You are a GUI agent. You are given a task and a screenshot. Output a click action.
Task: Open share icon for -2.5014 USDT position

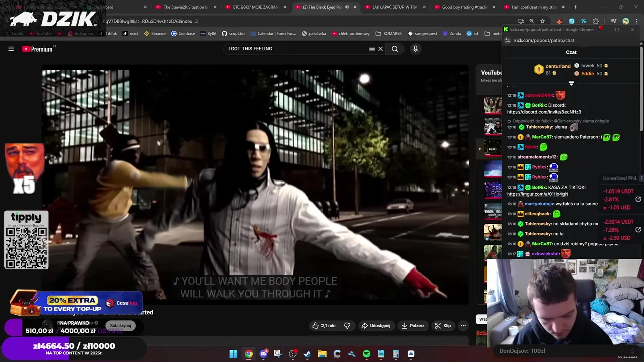(638, 230)
